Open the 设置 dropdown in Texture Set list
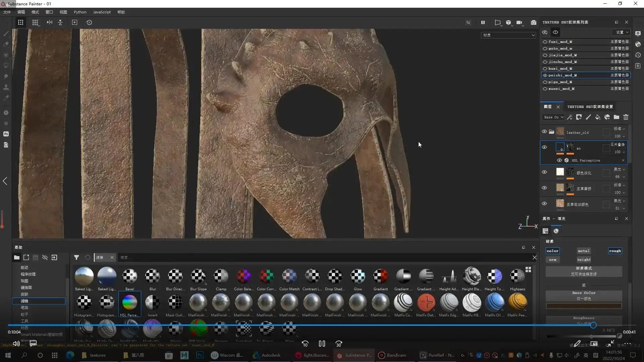Image resolution: width=644 pixels, height=362 pixels. pos(621,32)
